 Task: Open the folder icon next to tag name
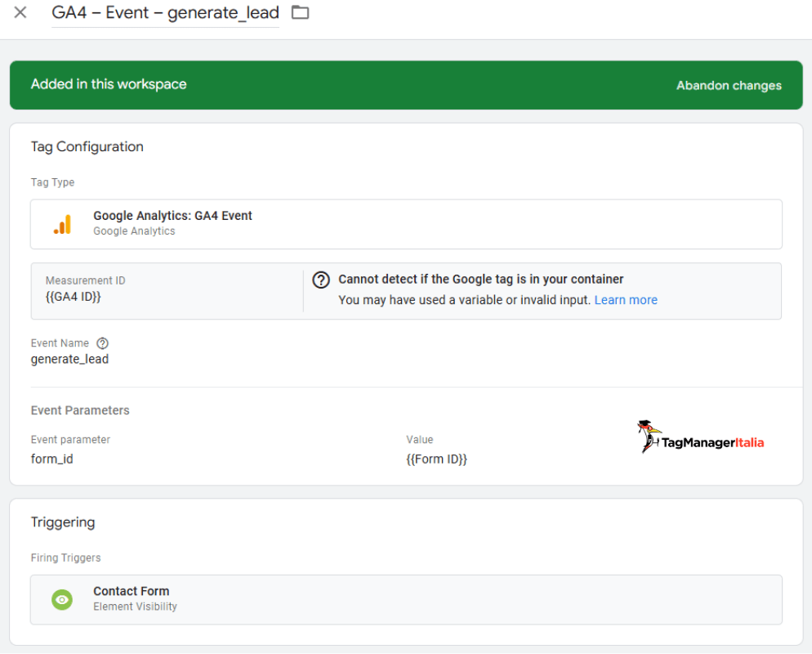click(300, 12)
